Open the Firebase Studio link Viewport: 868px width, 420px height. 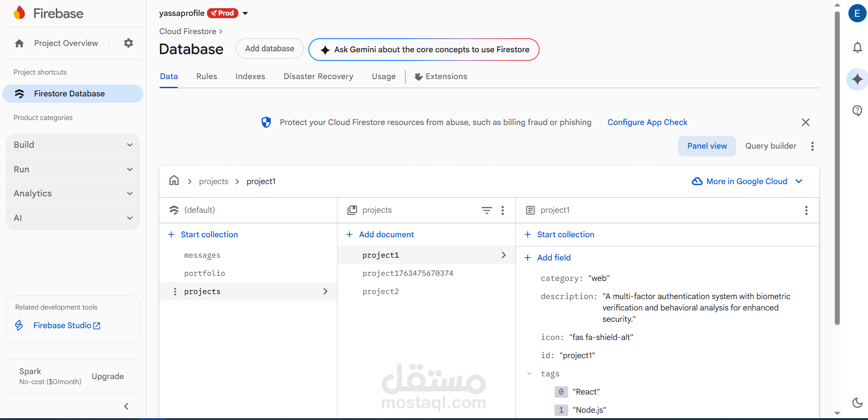click(x=66, y=325)
